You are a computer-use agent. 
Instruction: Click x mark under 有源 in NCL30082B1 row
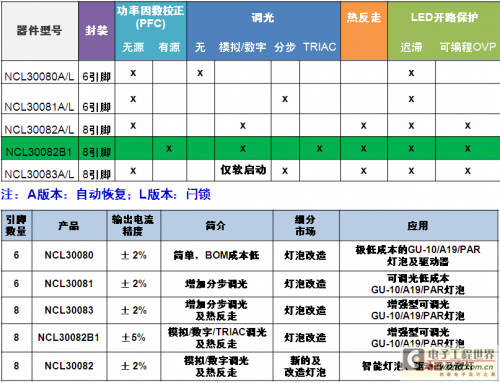pyautogui.click(x=169, y=148)
